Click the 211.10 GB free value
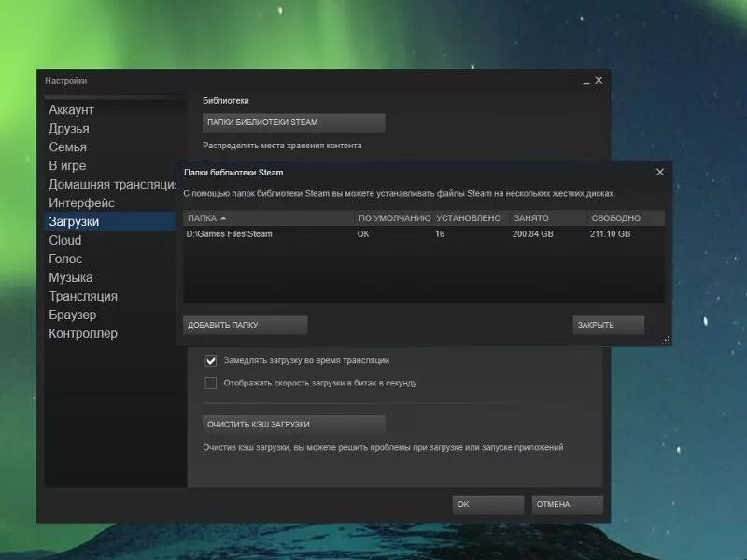 pyautogui.click(x=611, y=234)
